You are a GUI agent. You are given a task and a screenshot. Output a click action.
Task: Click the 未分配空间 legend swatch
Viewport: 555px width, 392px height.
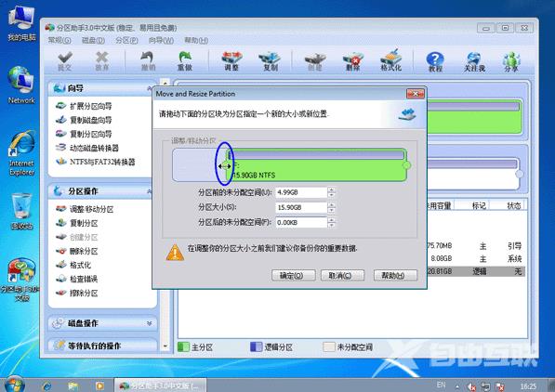point(329,346)
